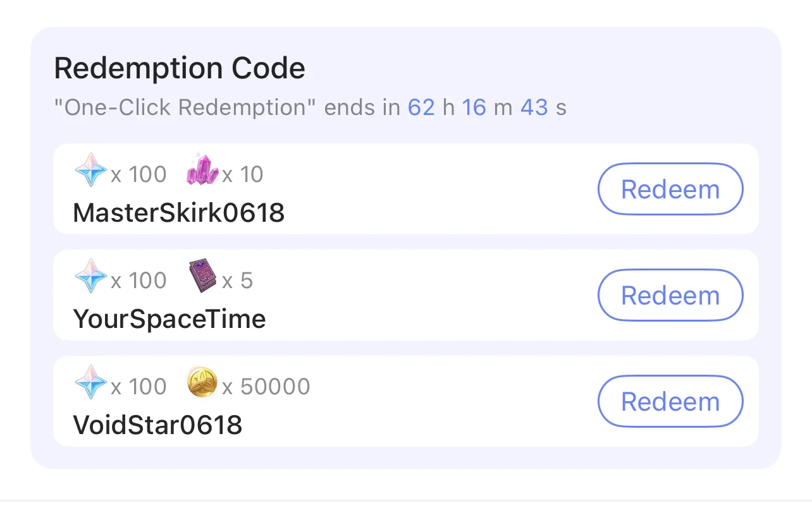Click the blue 16 minutes countdown value
The image size is (812, 508).
click(476, 107)
